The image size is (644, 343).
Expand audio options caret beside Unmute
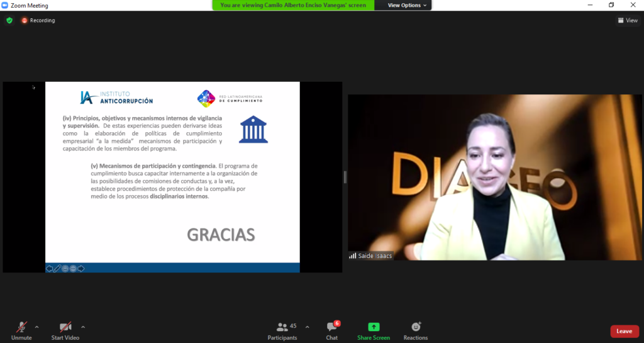(36, 327)
